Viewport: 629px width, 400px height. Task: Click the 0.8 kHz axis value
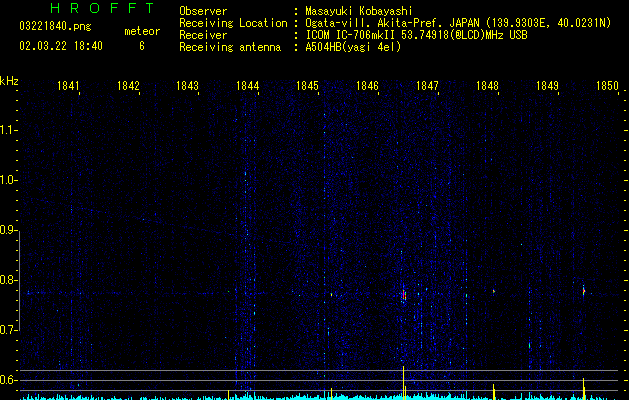click(8, 280)
